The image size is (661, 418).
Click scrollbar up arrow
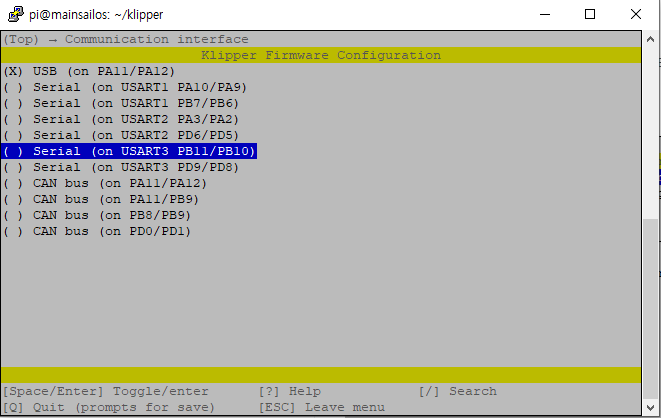650,39
